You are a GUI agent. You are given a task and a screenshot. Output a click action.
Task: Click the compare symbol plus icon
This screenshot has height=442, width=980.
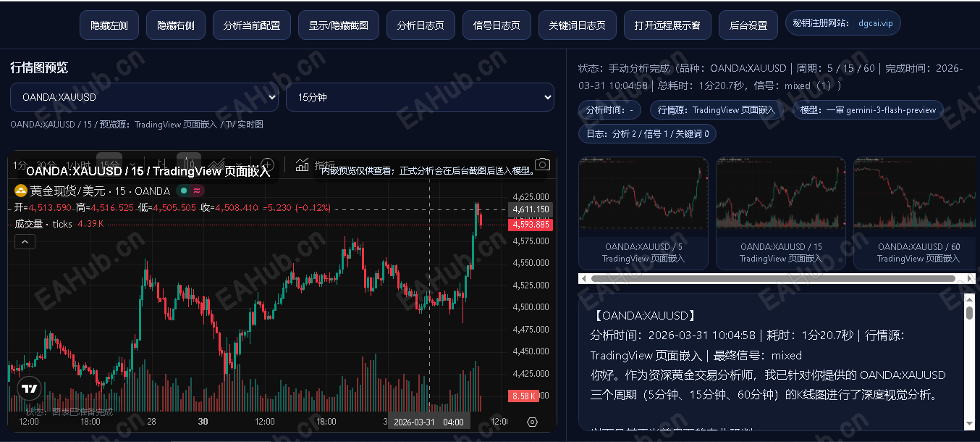[267, 165]
